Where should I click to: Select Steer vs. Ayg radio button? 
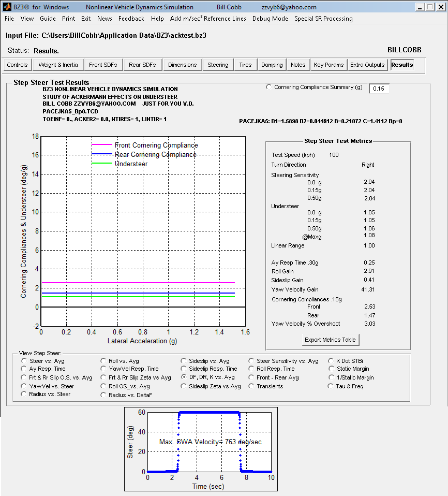pyautogui.click(x=24, y=361)
